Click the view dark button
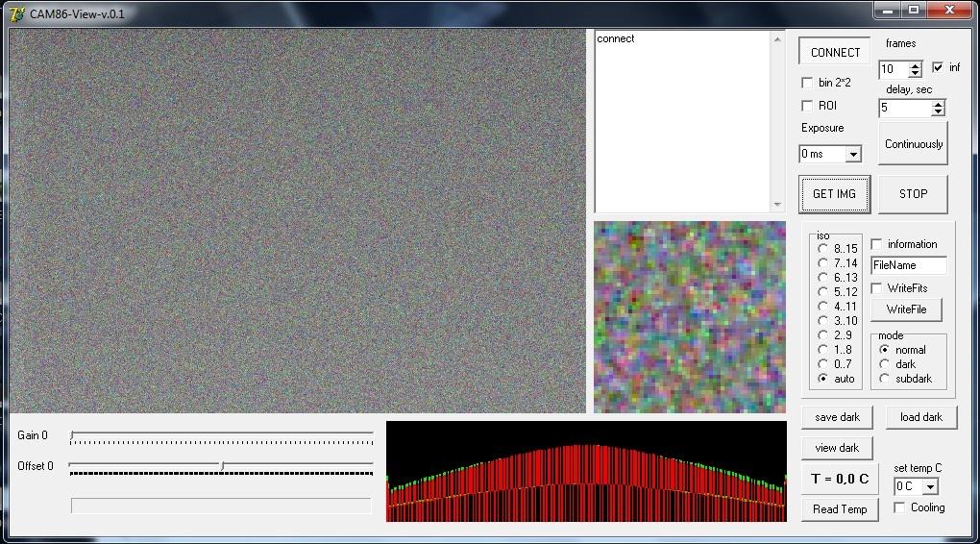 (x=837, y=448)
